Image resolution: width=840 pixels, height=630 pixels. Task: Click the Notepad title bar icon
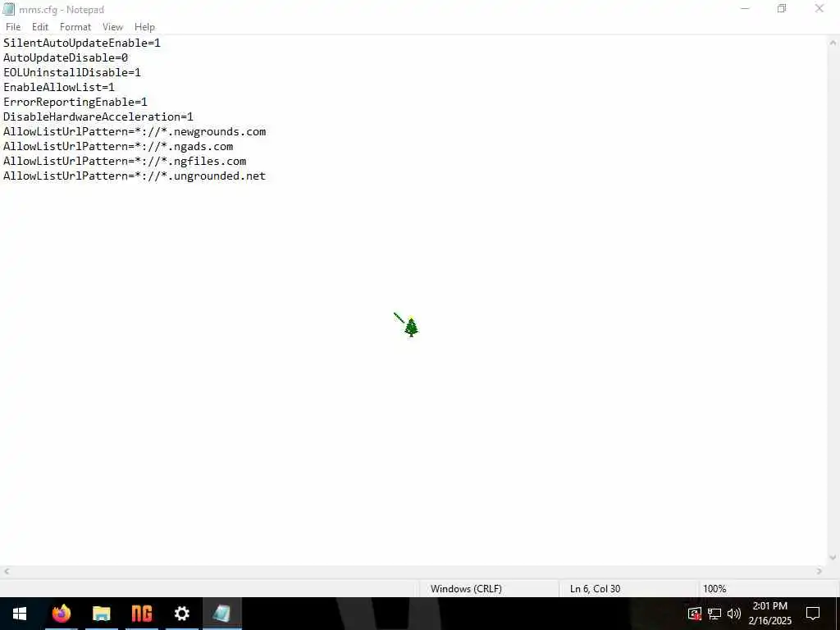(8, 9)
